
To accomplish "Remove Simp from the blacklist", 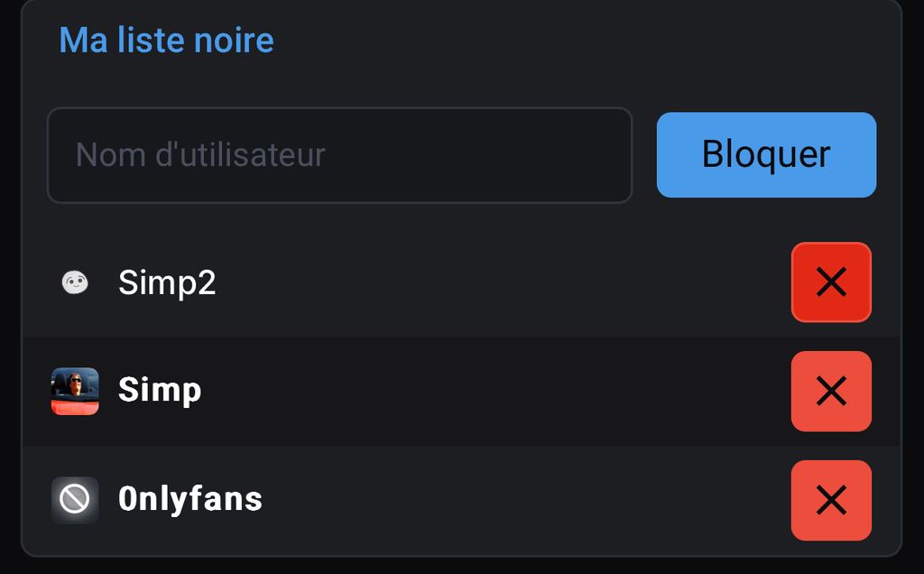I will coord(831,392).
